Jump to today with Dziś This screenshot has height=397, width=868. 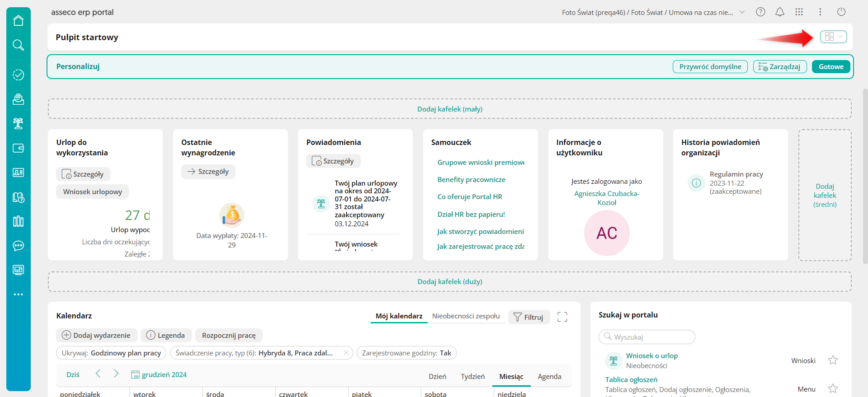click(x=73, y=374)
